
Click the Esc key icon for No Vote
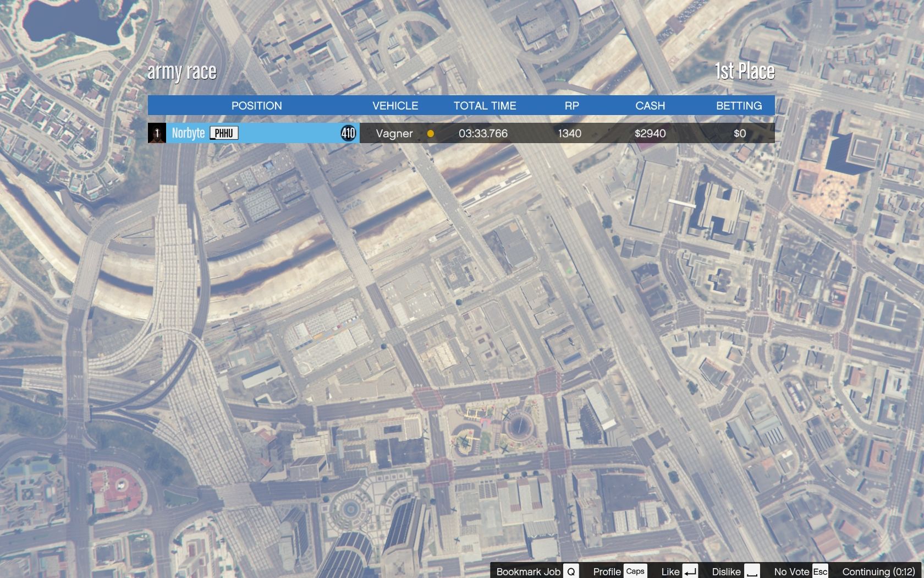point(820,571)
